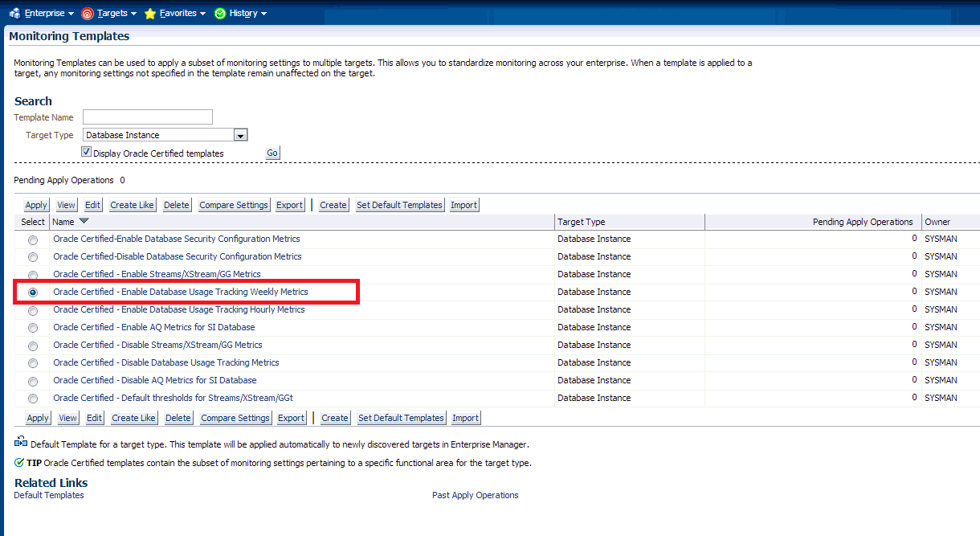Image resolution: width=980 pixels, height=536 pixels.
Task: Click the Favorites star icon
Action: [150, 13]
